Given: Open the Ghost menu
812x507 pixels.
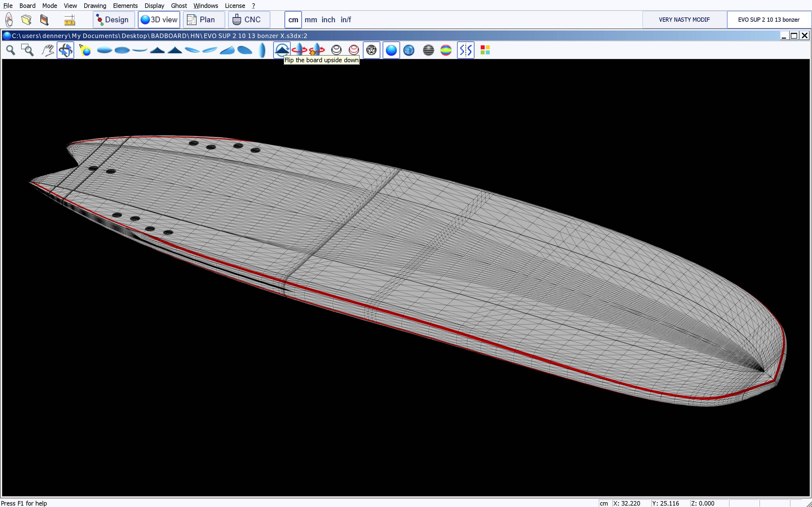Looking at the screenshot, I should click(179, 6).
